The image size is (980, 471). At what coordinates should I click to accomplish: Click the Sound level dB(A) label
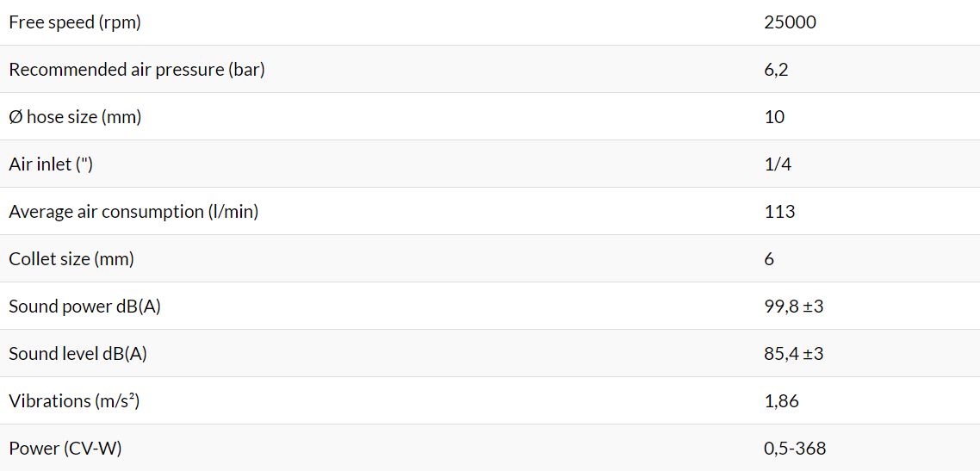tap(78, 354)
